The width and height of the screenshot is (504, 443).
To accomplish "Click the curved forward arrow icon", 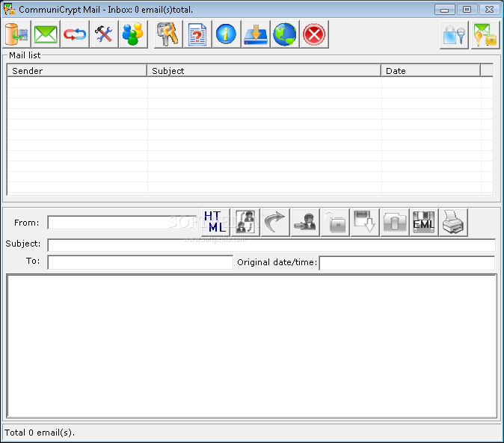I will [x=275, y=222].
